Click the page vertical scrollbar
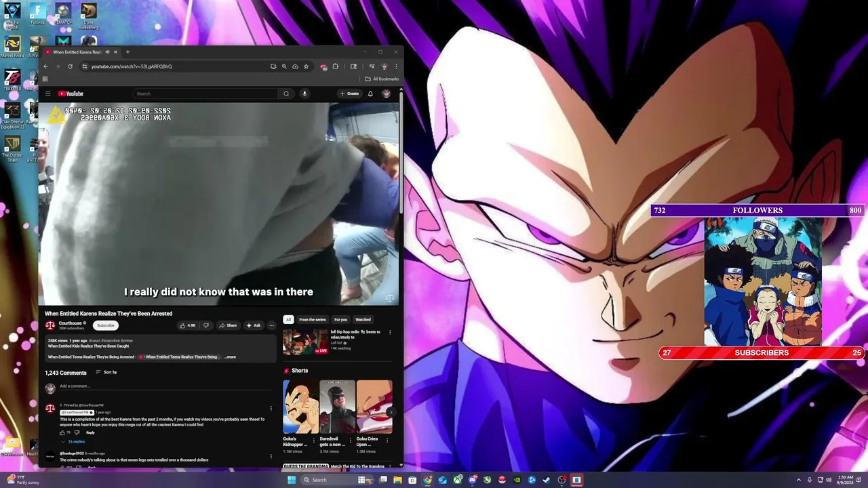 point(401,152)
